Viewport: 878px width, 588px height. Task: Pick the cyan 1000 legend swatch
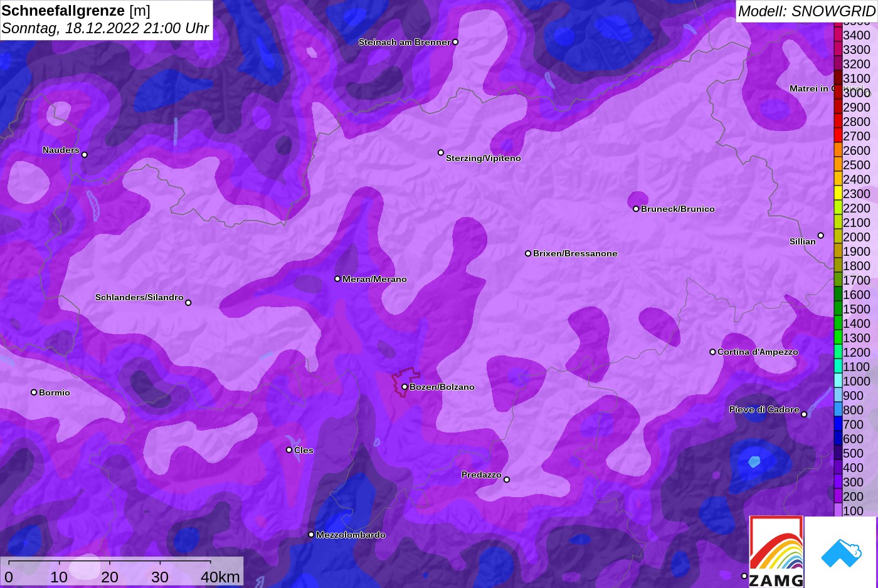coord(838,381)
